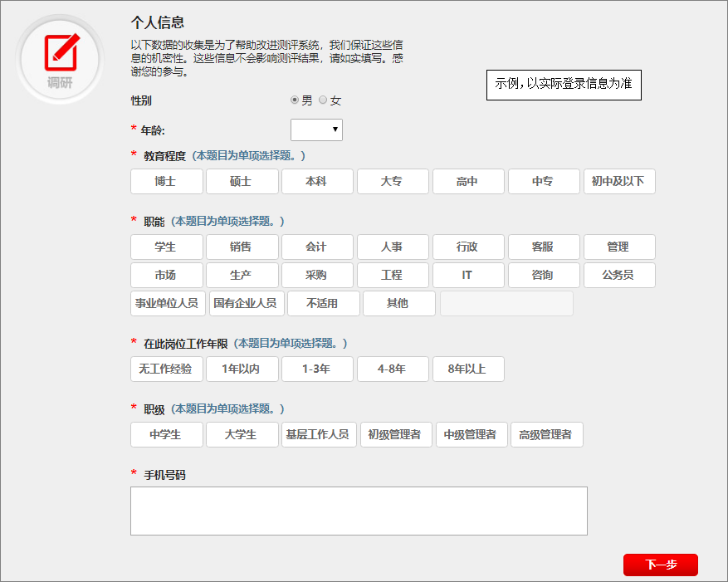Select 事业单位人员 option
The height and width of the screenshot is (582, 728).
click(x=168, y=303)
